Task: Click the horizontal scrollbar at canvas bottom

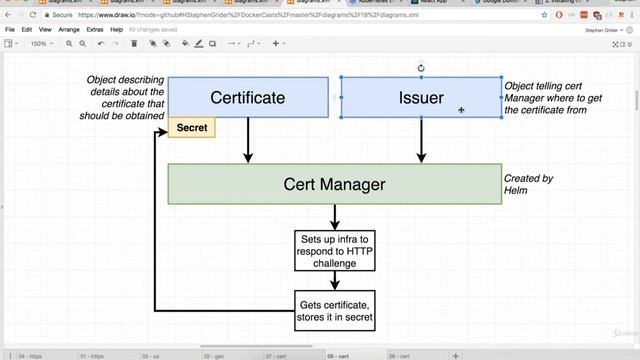Action: point(256,347)
